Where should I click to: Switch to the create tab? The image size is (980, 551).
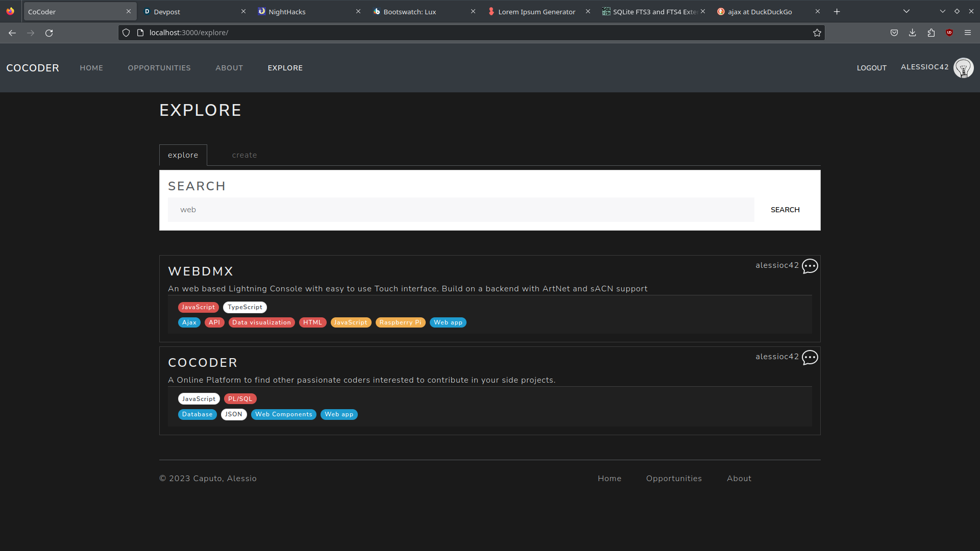pyautogui.click(x=244, y=155)
